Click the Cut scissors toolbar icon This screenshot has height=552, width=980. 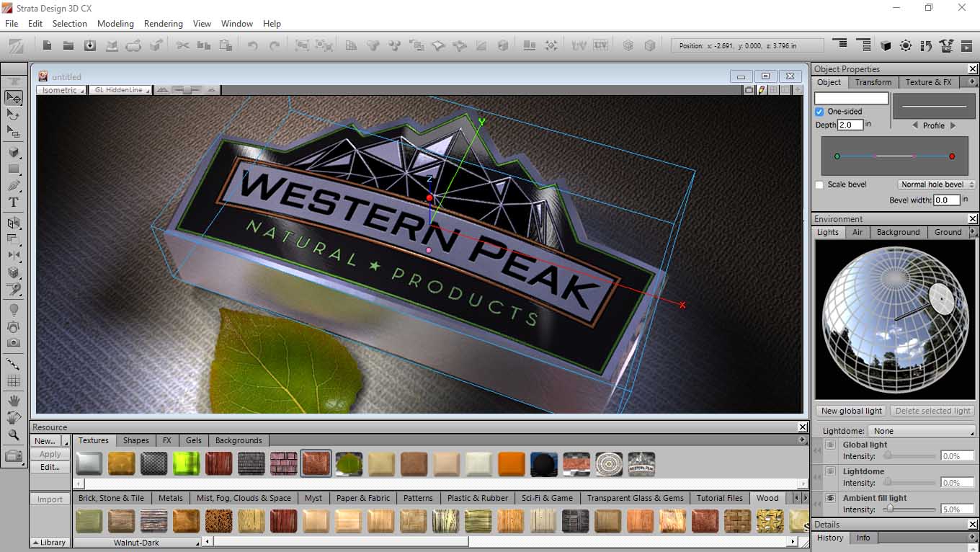182,45
